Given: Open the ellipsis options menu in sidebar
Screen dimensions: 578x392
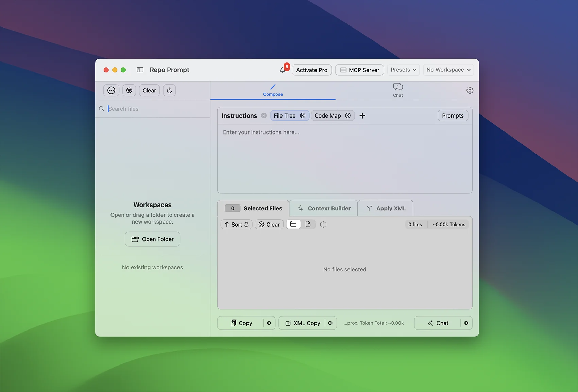Looking at the screenshot, I should (111, 90).
